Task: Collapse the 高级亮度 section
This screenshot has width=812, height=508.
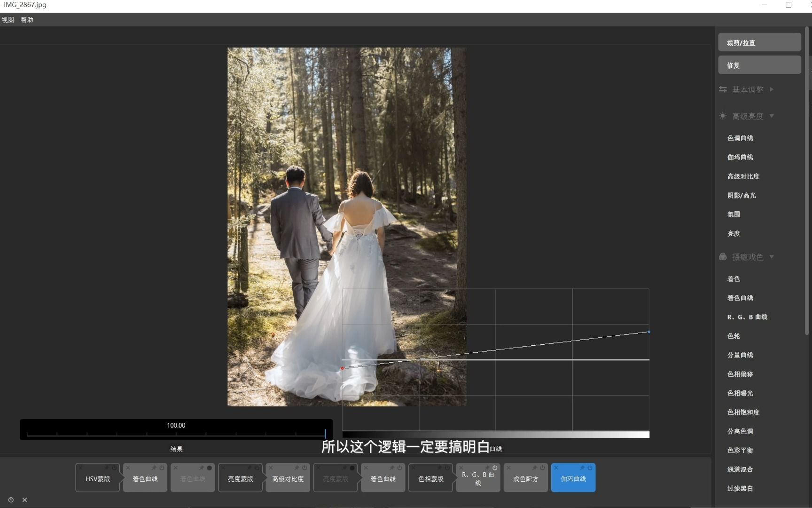Action: pyautogui.click(x=771, y=116)
